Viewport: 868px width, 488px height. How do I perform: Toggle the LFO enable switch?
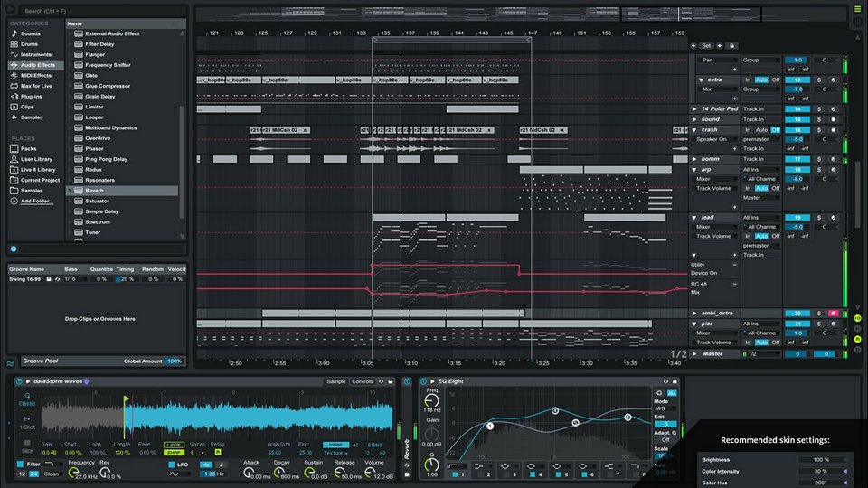click(x=173, y=464)
